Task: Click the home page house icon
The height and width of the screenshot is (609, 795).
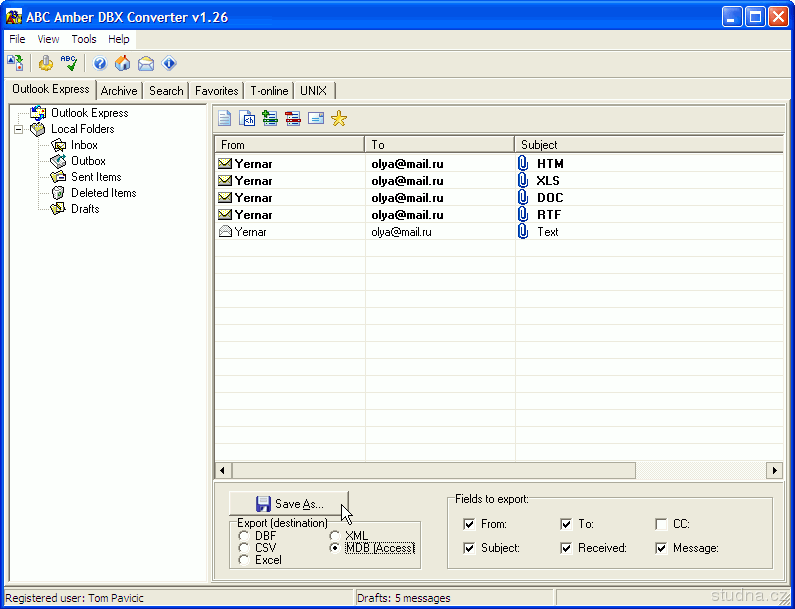Action: (x=122, y=64)
